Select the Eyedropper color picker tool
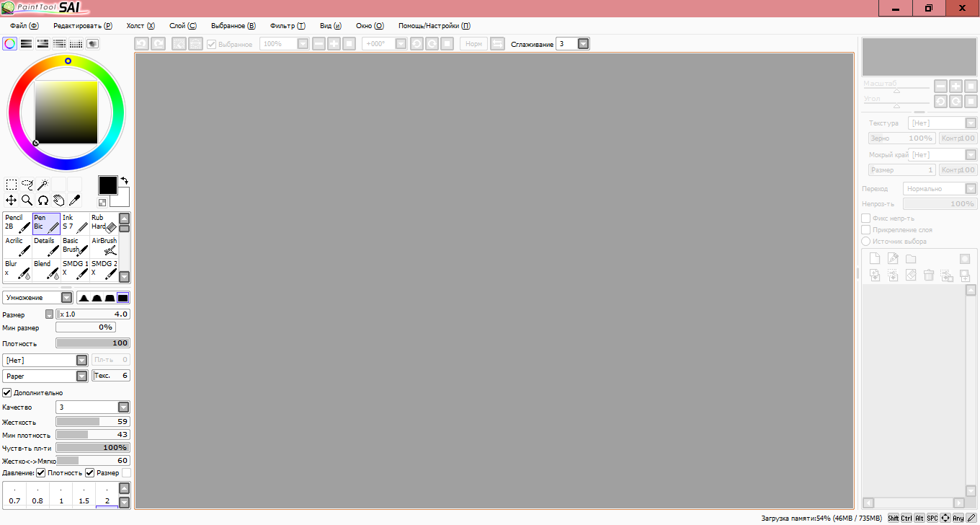The height and width of the screenshot is (525, 980). [x=74, y=200]
